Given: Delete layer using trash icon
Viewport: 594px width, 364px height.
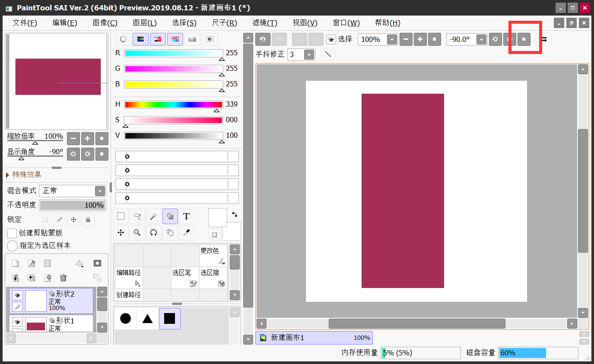Looking at the screenshot, I should click(x=63, y=278).
